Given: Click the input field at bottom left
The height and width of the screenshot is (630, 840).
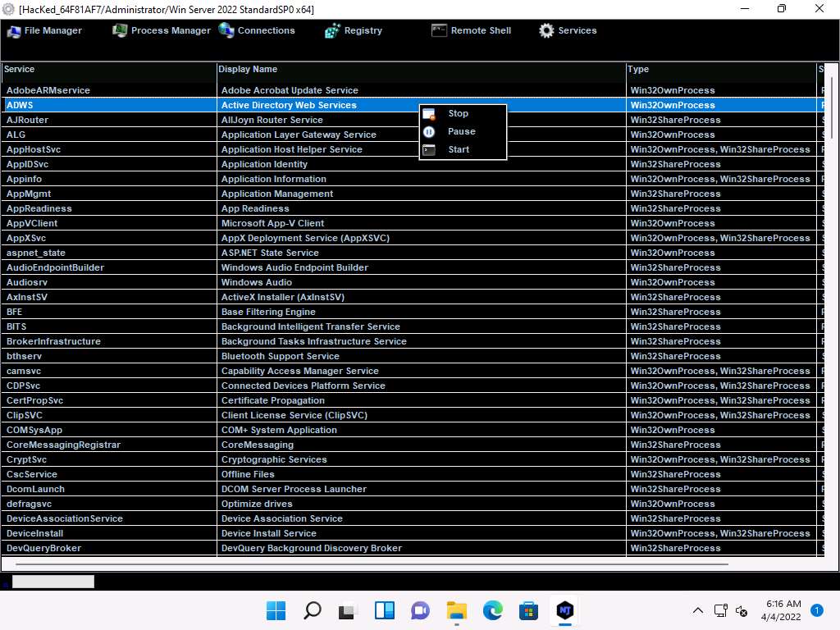Looking at the screenshot, I should click(x=52, y=582).
